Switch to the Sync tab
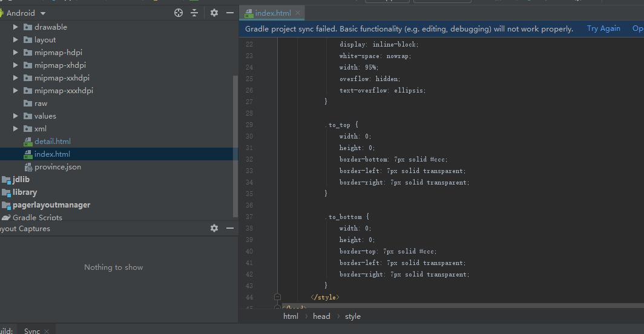The width and height of the screenshot is (644, 334). [31, 331]
